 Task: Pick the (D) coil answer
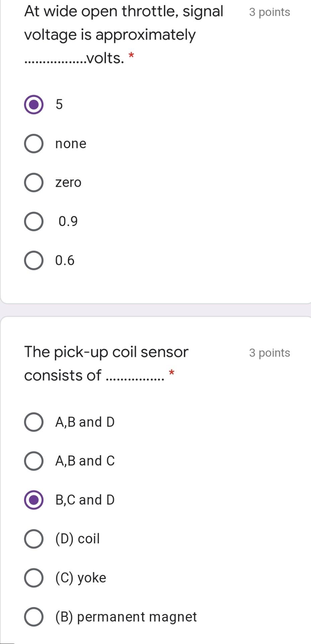(34, 539)
